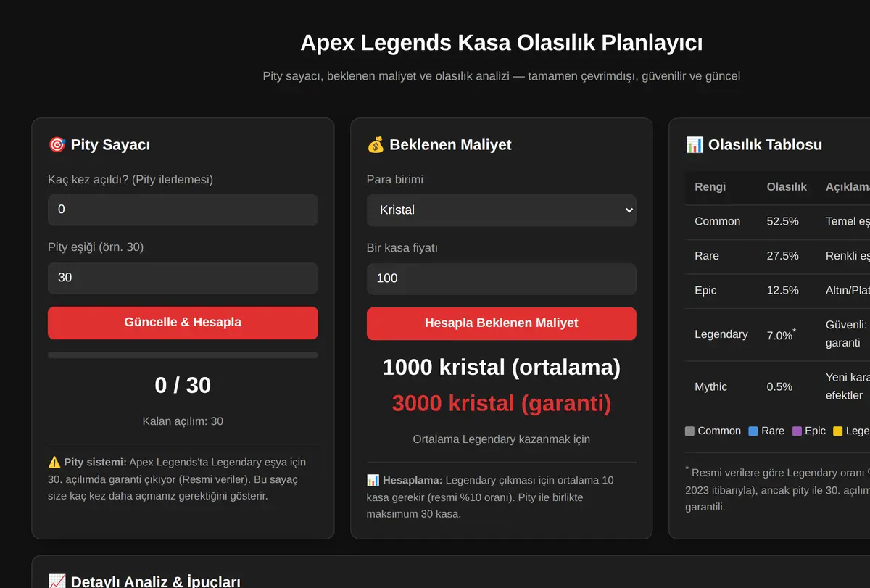The height and width of the screenshot is (588, 870).
Task: Click the 0.5% Mythic probability
Action: [x=779, y=387]
